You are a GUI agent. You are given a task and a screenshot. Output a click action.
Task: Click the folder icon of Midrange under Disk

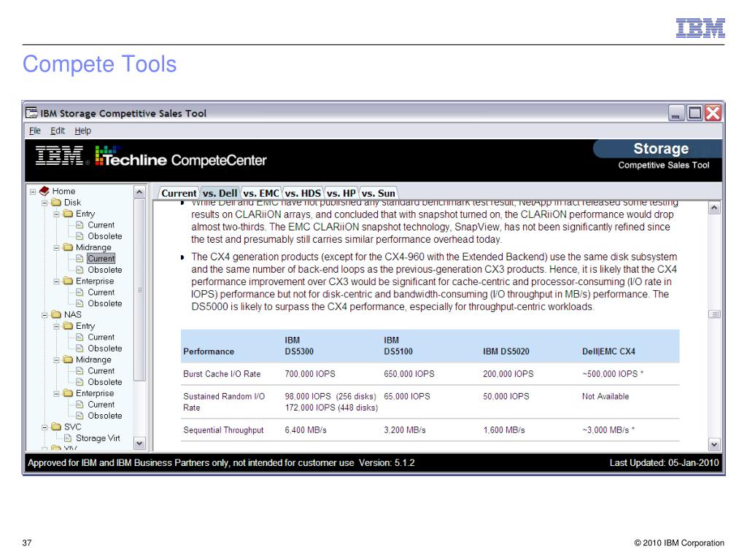pos(68,247)
